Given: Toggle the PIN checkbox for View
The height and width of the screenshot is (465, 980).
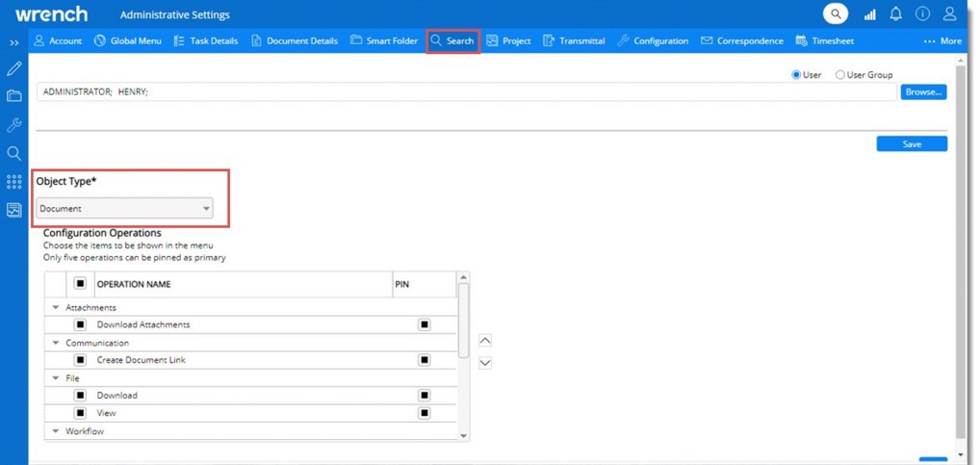Looking at the screenshot, I should click(x=424, y=413).
